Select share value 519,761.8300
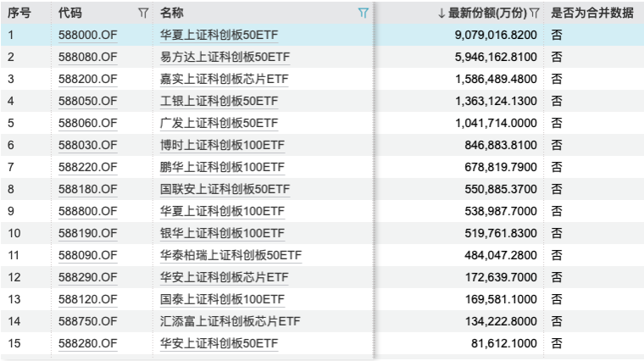Image resolution: width=644 pixels, height=361 pixels. (x=501, y=233)
